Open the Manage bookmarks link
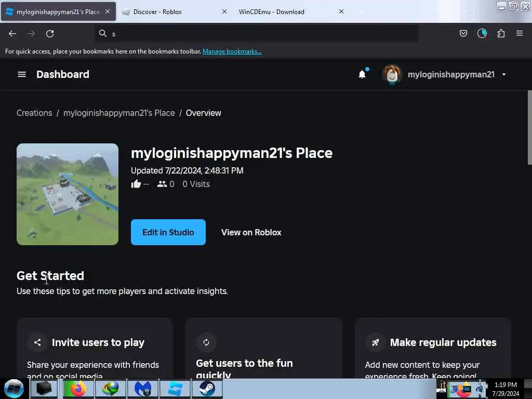 [232, 51]
